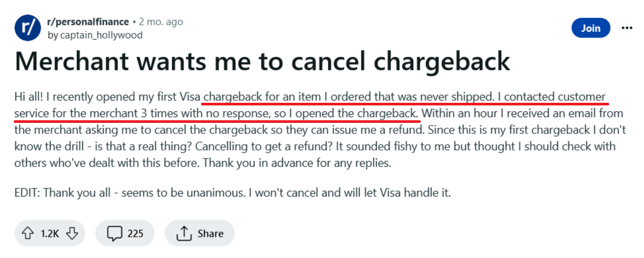The image size is (644, 258).
Task: Click the r/personalfinance subreddit avatar icon
Action: pos(28,29)
